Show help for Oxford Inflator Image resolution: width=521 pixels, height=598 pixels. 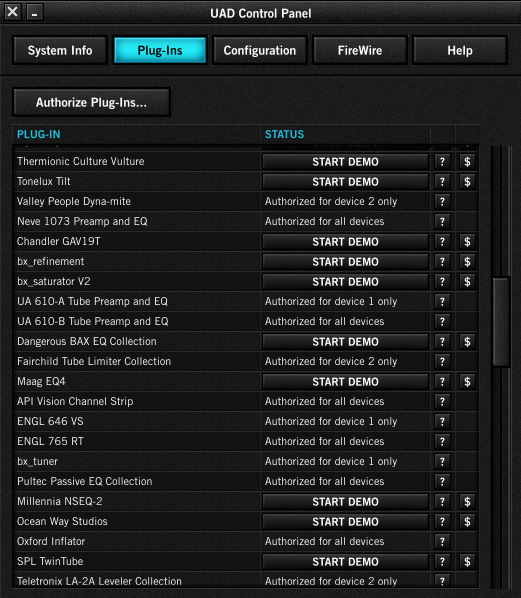point(442,542)
